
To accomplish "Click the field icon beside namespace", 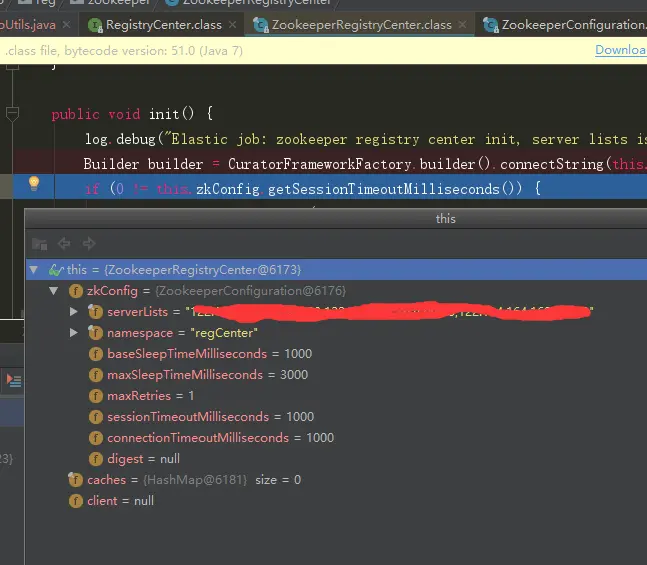I will click(x=95, y=332).
